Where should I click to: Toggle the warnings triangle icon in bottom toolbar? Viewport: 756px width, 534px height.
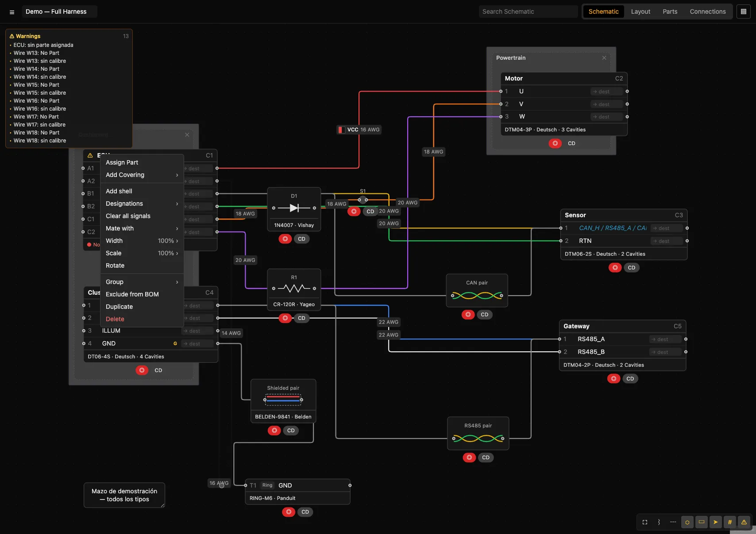(744, 522)
